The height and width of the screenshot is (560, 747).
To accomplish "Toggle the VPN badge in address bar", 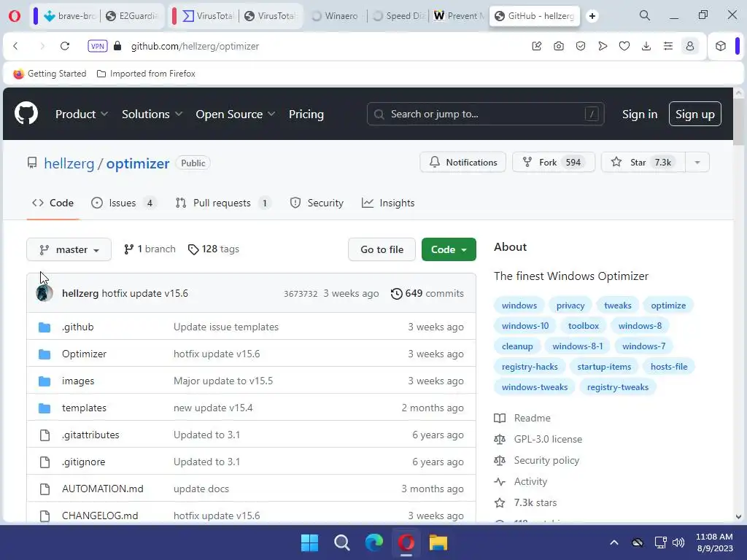I will (97, 46).
